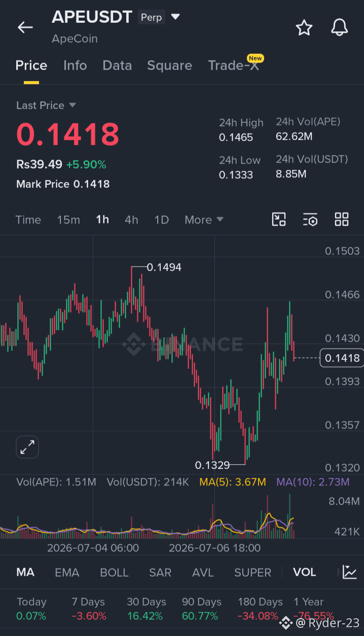Tap the ApeCoin name under the ticker
Image resolution: width=364 pixels, height=636 pixels.
tap(75, 39)
